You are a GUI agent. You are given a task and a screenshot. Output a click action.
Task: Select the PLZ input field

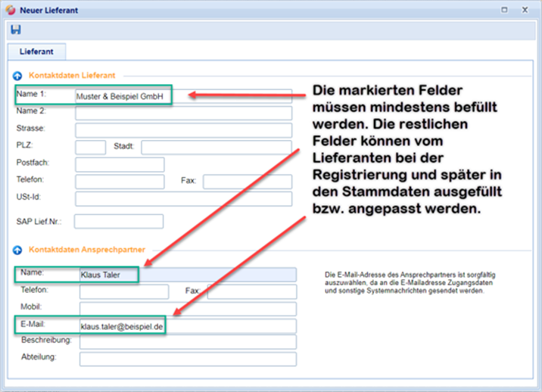point(90,147)
